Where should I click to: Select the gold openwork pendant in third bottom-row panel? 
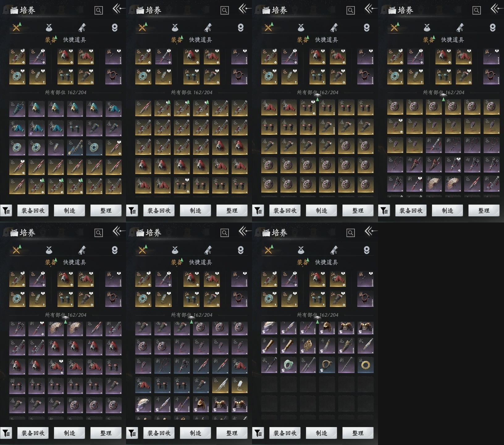pyautogui.click(x=308, y=346)
